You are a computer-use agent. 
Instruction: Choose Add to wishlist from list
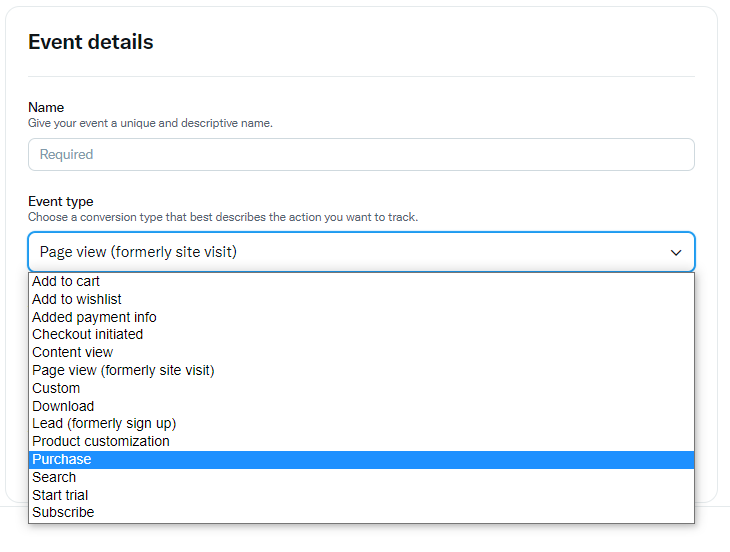tap(361, 299)
